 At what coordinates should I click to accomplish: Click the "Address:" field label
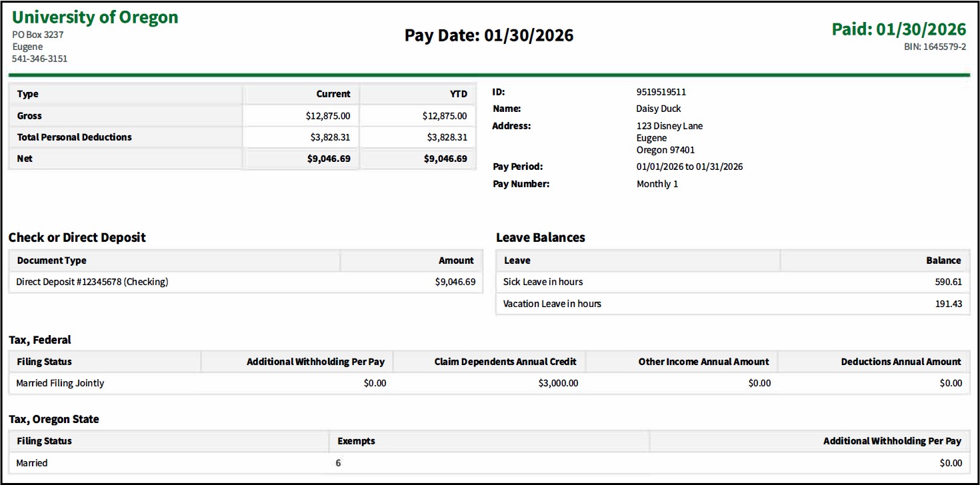pyautogui.click(x=511, y=126)
